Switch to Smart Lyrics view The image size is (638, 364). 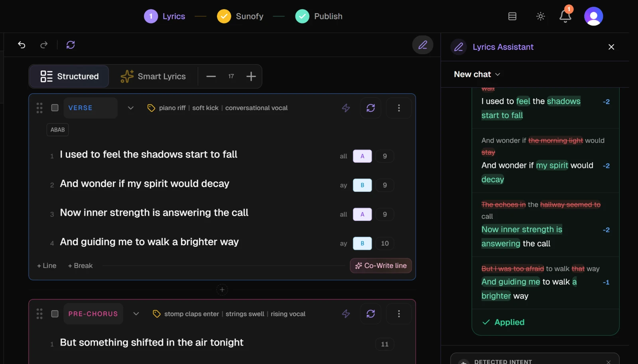tap(153, 77)
